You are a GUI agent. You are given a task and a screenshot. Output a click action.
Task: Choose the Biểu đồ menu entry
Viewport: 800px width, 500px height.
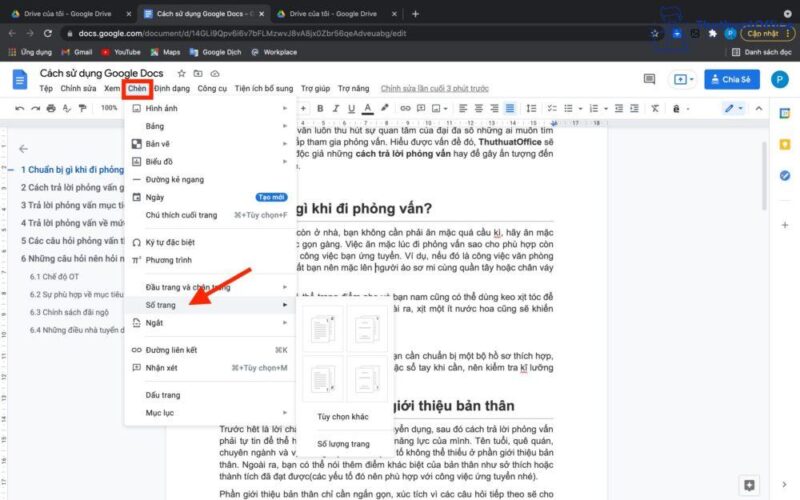point(210,162)
